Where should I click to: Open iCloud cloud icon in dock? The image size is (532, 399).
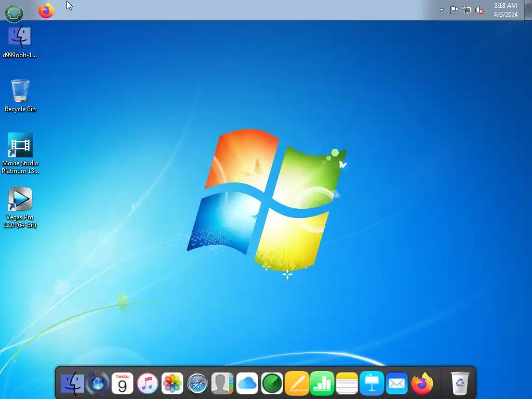coord(247,383)
